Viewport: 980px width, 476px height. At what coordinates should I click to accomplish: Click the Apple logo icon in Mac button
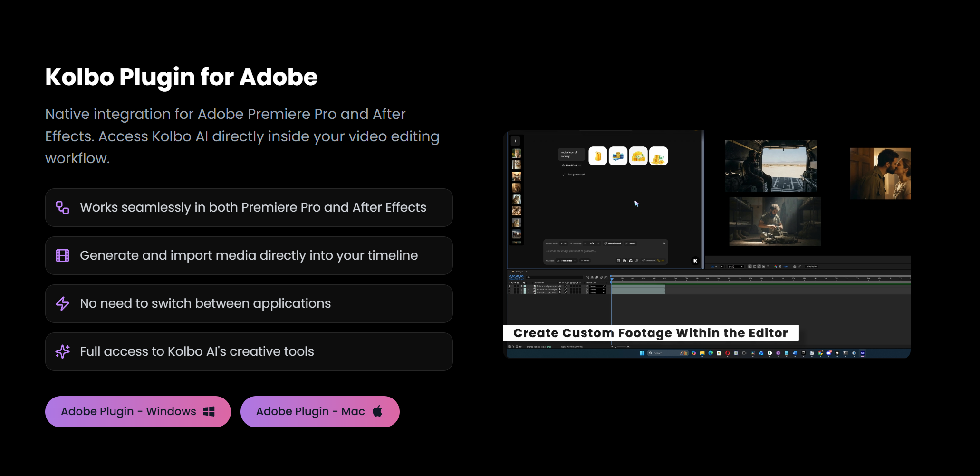377,411
